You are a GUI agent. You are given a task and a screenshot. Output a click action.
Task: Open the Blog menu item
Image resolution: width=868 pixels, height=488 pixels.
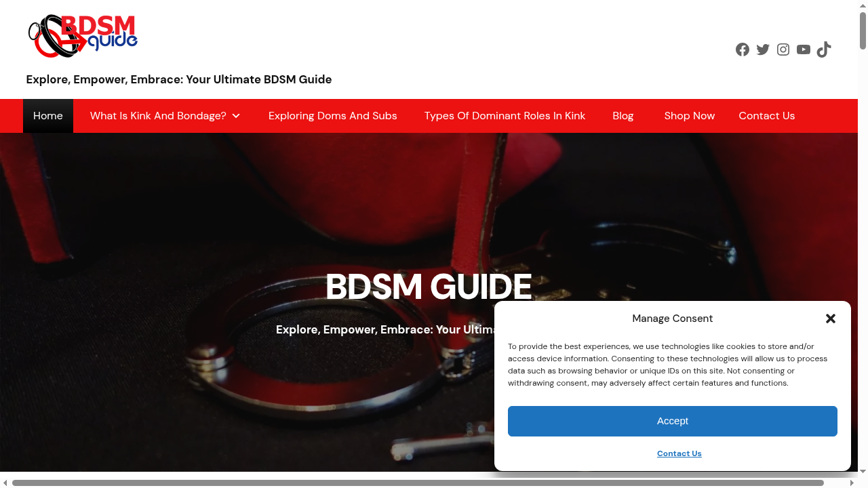coord(623,116)
